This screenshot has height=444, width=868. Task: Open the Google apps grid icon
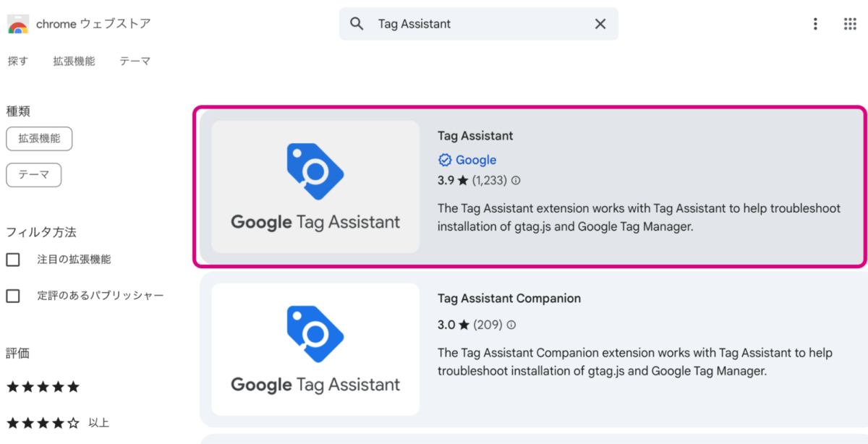[850, 24]
